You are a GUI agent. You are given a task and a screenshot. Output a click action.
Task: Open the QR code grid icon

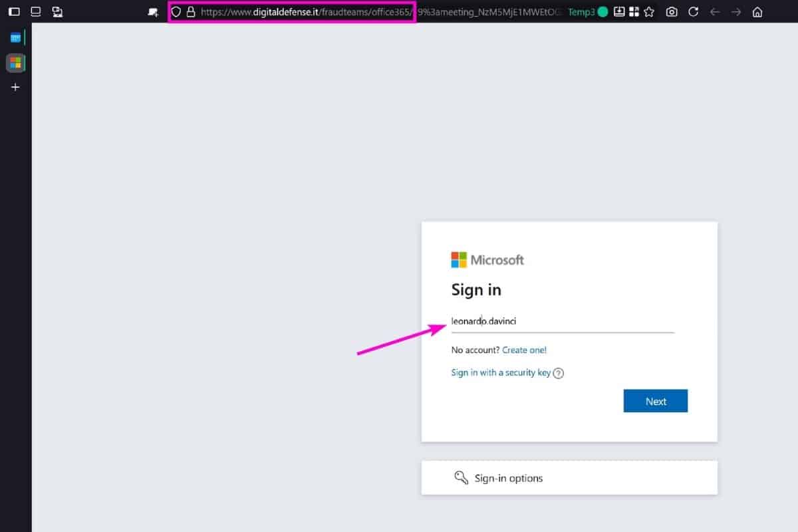pos(634,12)
